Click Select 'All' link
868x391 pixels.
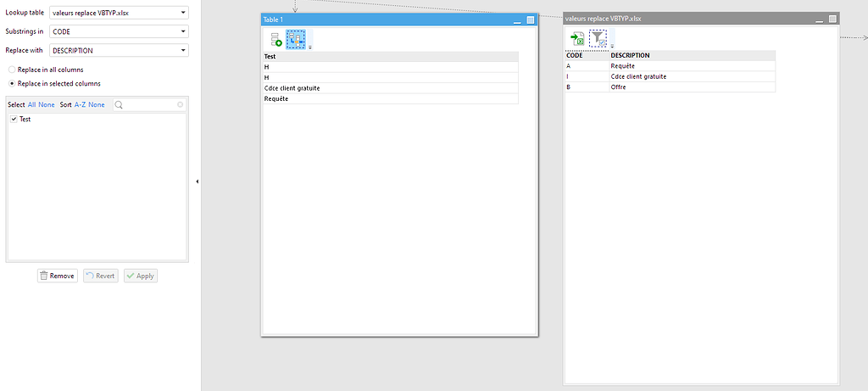click(31, 104)
